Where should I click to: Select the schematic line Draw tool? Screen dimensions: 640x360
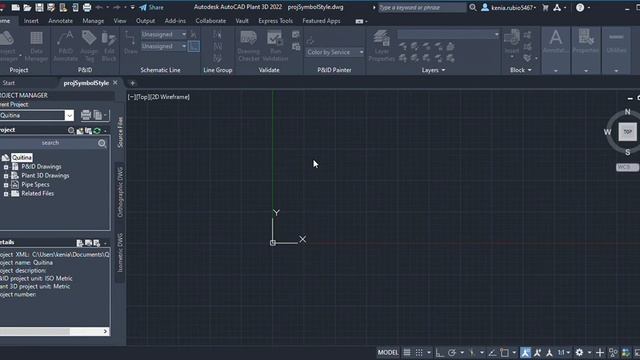click(131, 43)
